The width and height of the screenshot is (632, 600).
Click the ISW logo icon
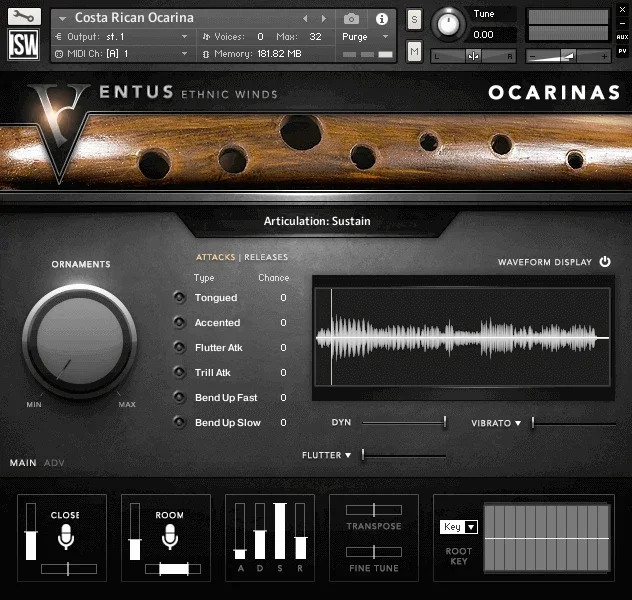click(24, 44)
